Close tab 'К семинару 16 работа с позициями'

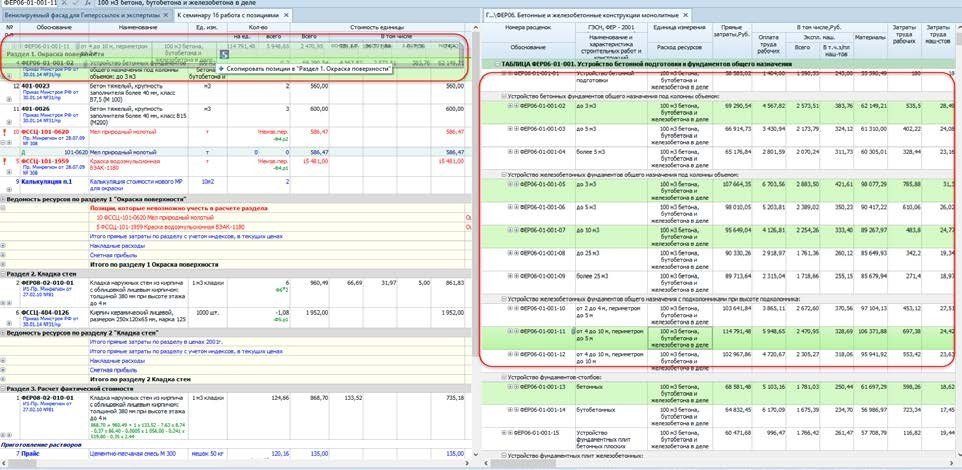point(287,13)
